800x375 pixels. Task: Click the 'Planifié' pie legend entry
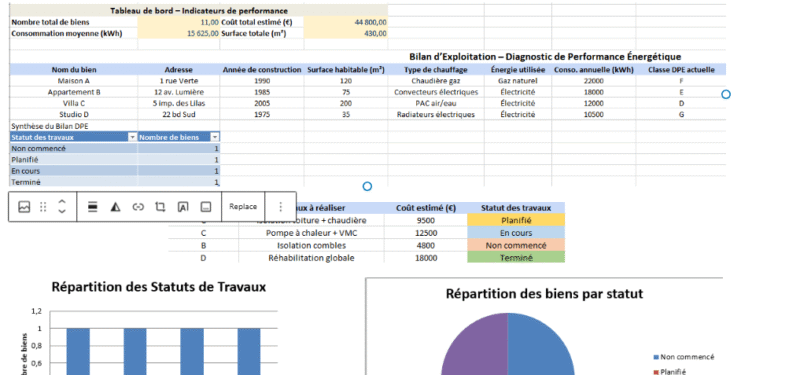click(x=670, y=372)
